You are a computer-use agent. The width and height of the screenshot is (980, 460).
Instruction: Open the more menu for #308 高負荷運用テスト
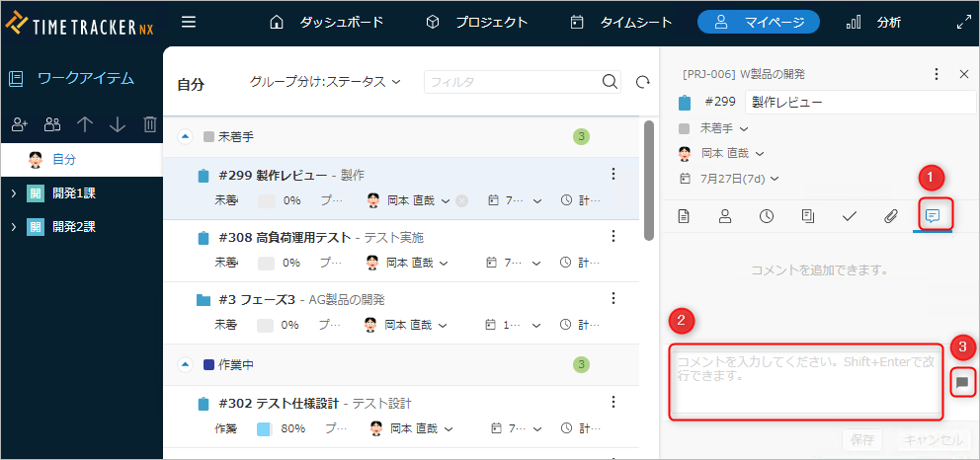[x=613, y=235]
